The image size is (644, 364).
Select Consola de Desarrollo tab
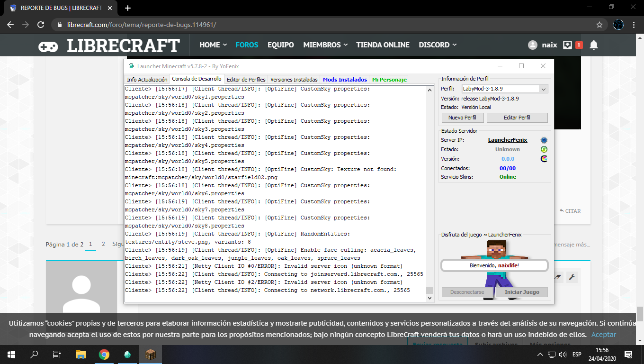click(197, 79)
